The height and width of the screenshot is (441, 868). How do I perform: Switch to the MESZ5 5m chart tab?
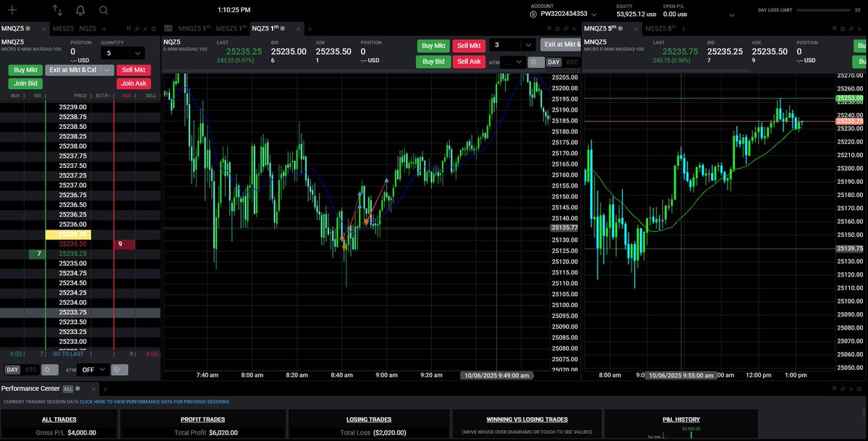[x=660, y=28]
